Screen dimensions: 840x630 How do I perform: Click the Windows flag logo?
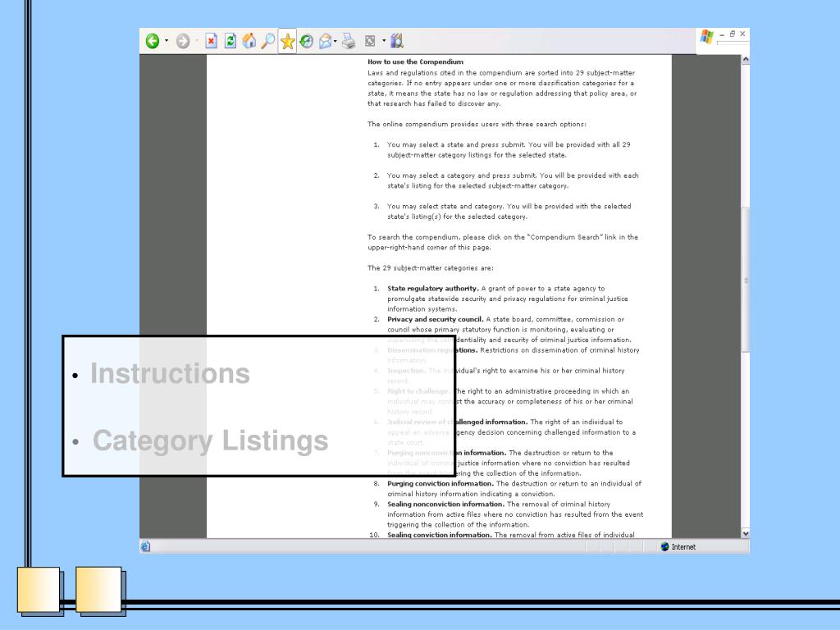707,36
